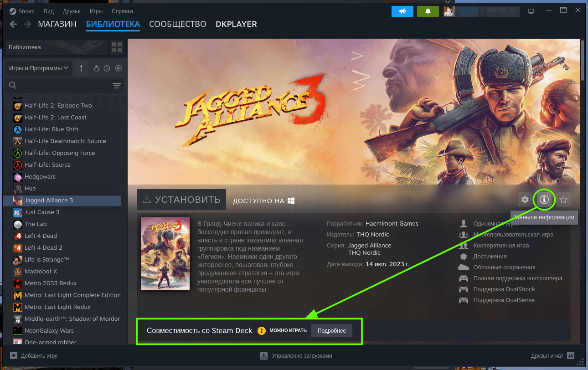
Task: Open publisher THQ Nordic link
Action: pyautogui.click(x=372, y=234)
